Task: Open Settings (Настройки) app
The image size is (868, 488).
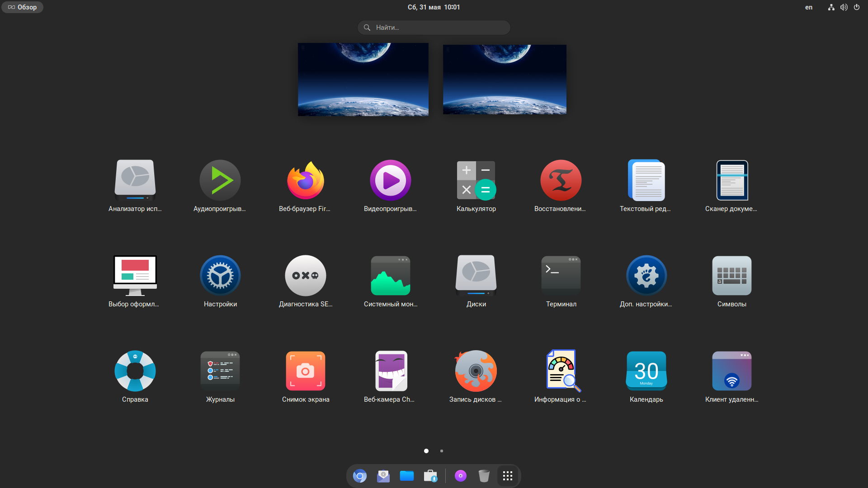Action: 220,276
